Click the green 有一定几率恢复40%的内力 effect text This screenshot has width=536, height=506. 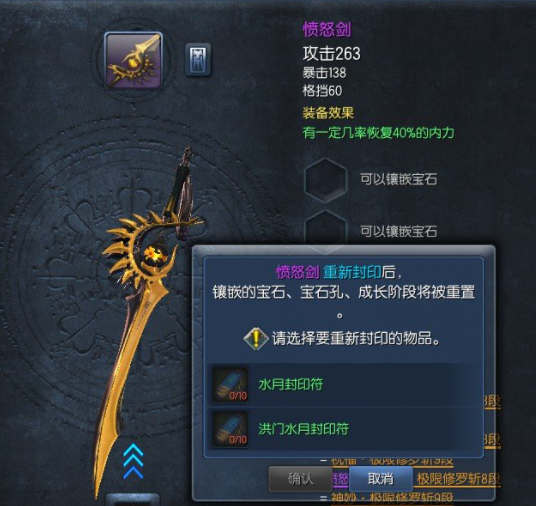(x=378, y=133)
